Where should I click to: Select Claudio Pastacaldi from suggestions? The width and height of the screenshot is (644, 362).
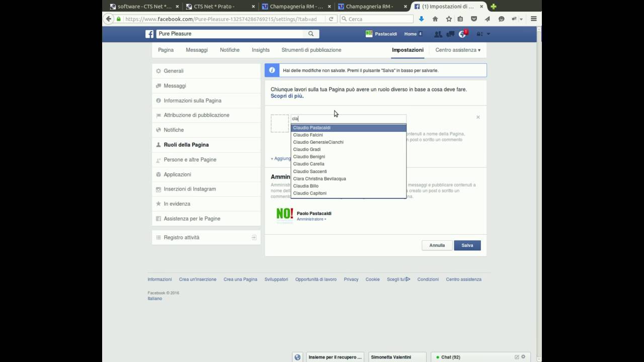click(349, 128)
